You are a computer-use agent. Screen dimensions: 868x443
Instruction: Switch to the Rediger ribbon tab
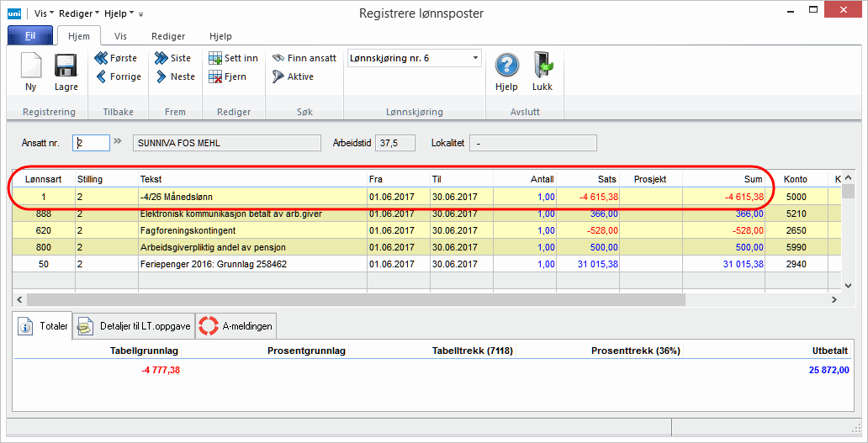click(x=168, y=36)
